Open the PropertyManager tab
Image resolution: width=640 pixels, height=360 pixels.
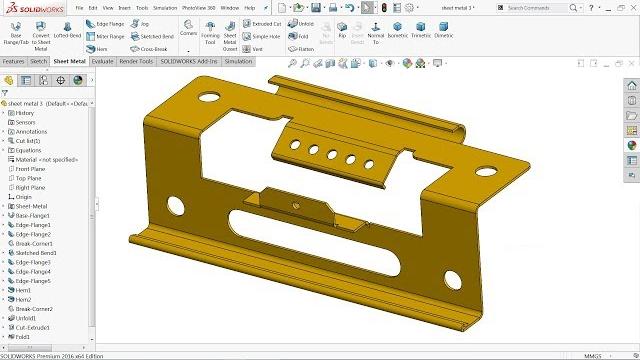(x=26, y=80)
